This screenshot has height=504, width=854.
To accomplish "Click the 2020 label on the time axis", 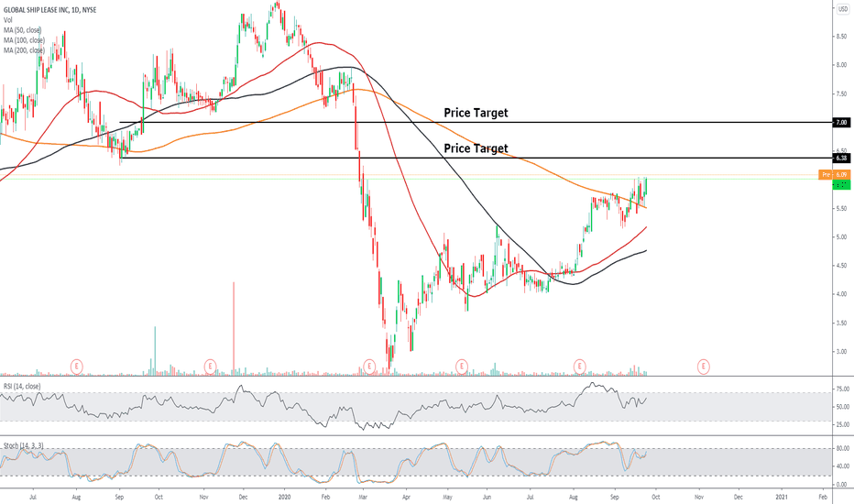I will (284, 497).
